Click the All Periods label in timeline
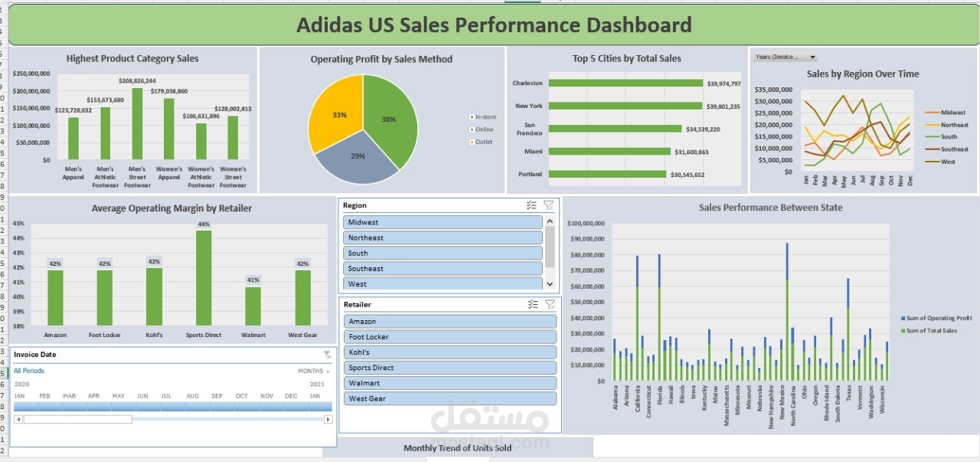Screen dimensions: 980x462 click(29, 371)
